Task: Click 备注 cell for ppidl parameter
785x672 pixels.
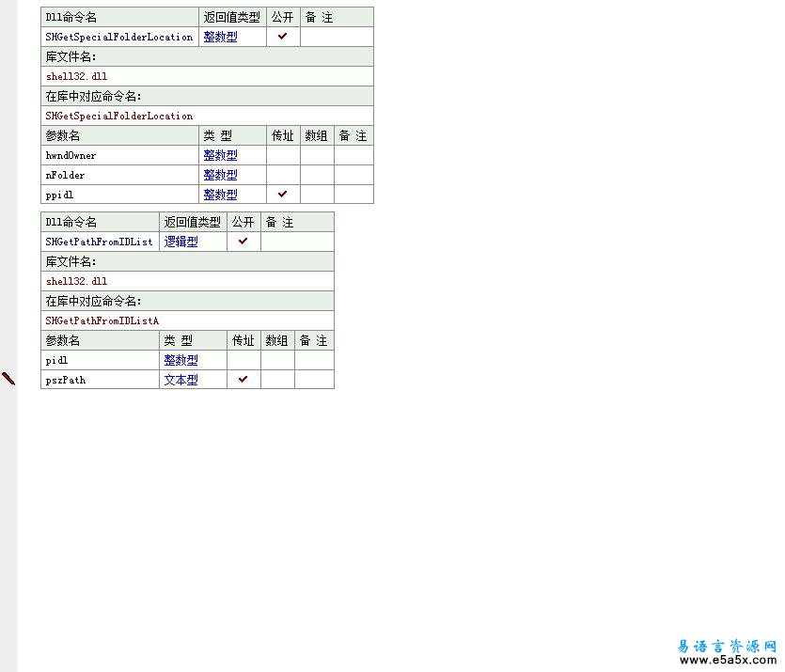Action: (353, 195)
